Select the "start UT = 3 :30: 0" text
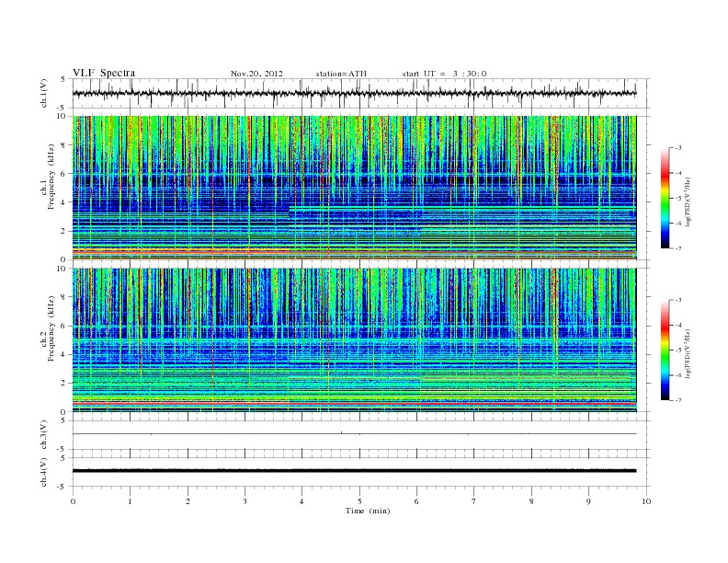Image resolution: width=728 pixels, height=563 pixels. 444,74
